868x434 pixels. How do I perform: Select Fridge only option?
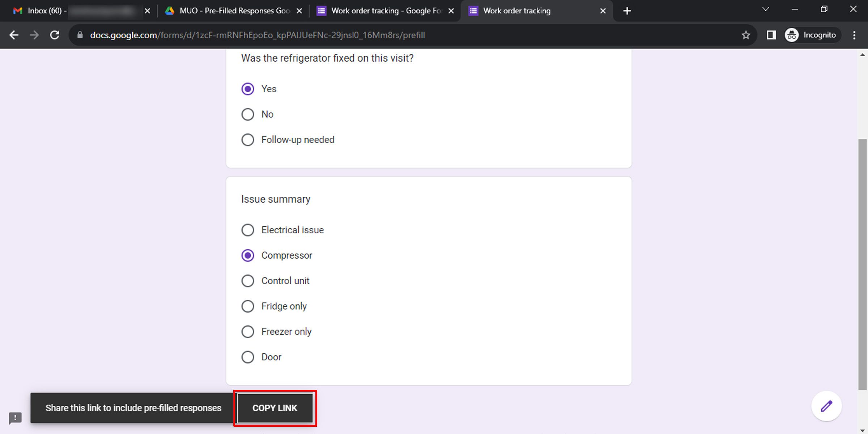[x=248, y=306]
